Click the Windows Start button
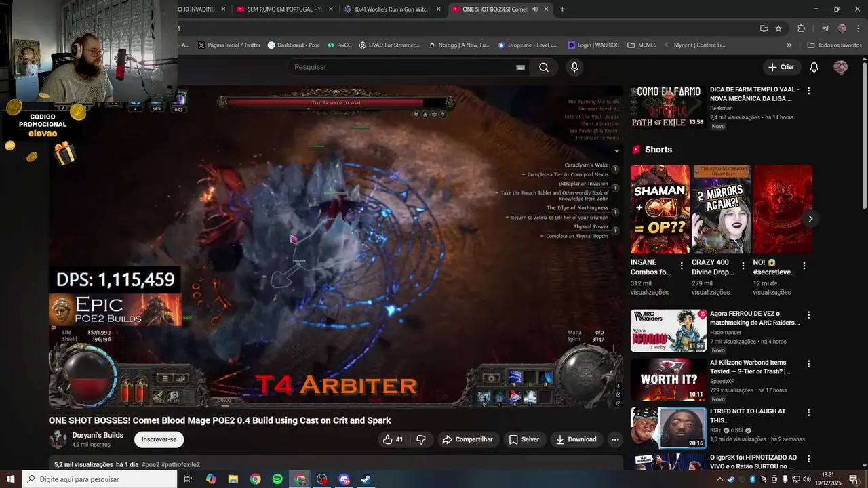Image resolution: width=868 pixels, height=488 pixels. click(11, 479)
